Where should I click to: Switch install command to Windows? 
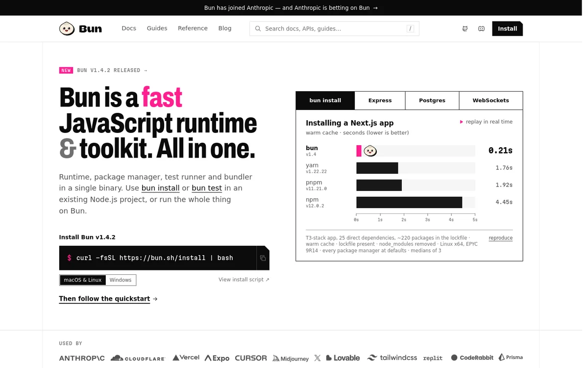(x=121, y=280)
